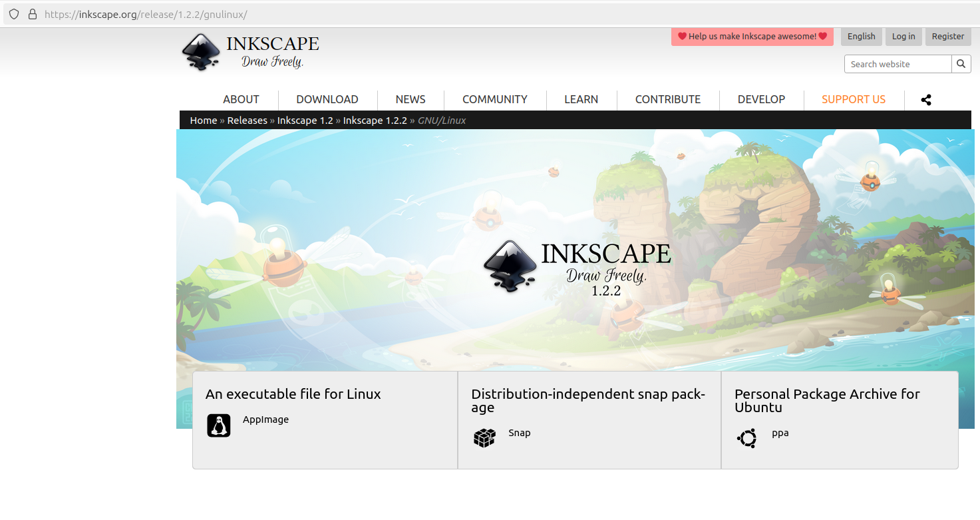Screen dimensions: 980x520
Task: Click the search magnifier icon
Action: click(x=961, y=63)
